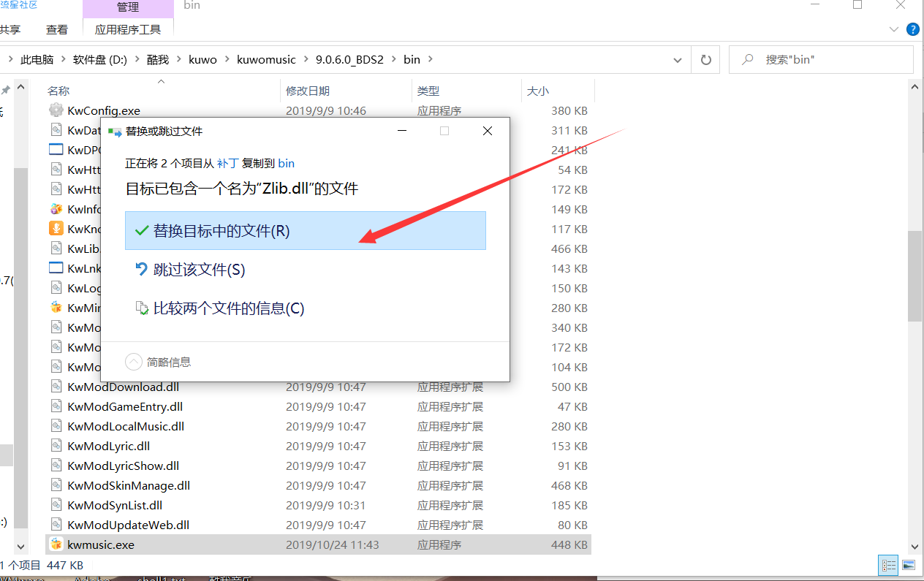Click the file list scrollbar down arrow
Image resolution: width=924 pixels, height=581 pixels.
point(914,546)
